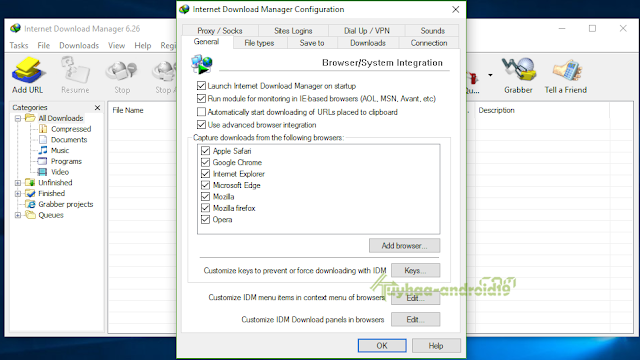Image resolution: width=640 pixels, height=360 pixels.
Task: Toggle Run module for monitoring IE-based browsers
Action: pyautogui.click(x=201, y=98)
